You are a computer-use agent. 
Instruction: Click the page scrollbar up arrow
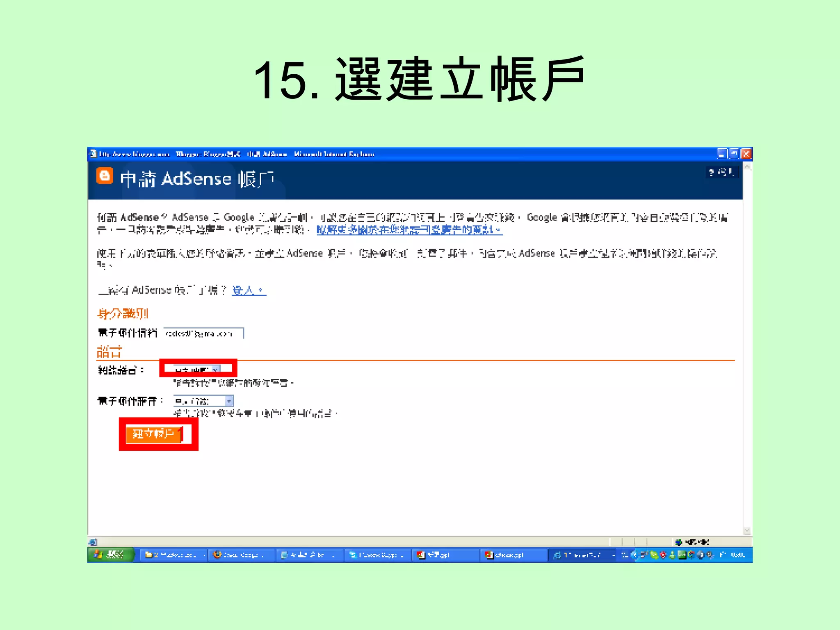click(x=747, y=167)
